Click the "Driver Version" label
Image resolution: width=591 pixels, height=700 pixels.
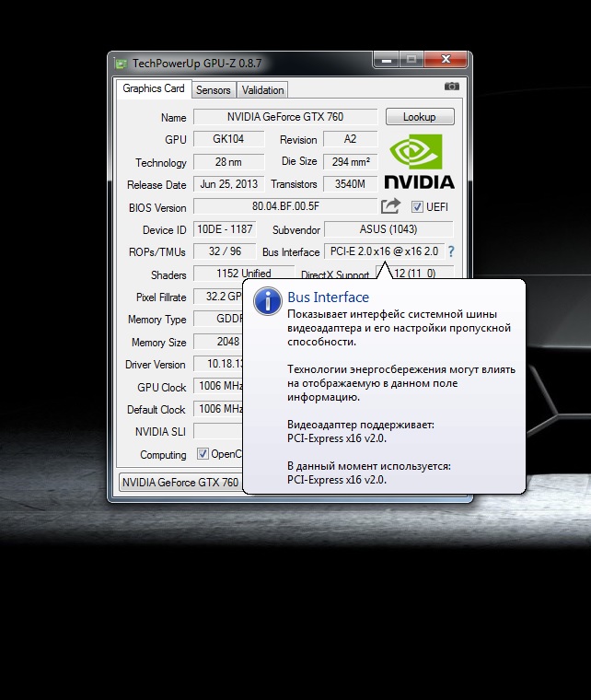tap(156, 365)
